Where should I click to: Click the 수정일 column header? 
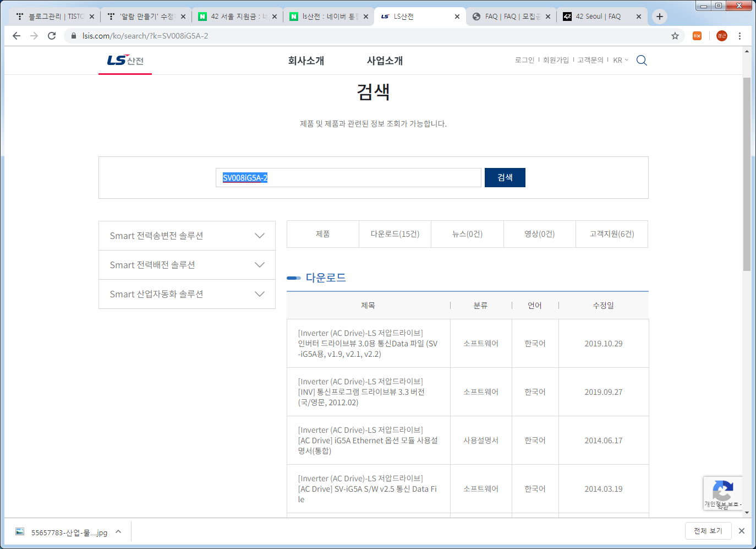coord(604,306)
